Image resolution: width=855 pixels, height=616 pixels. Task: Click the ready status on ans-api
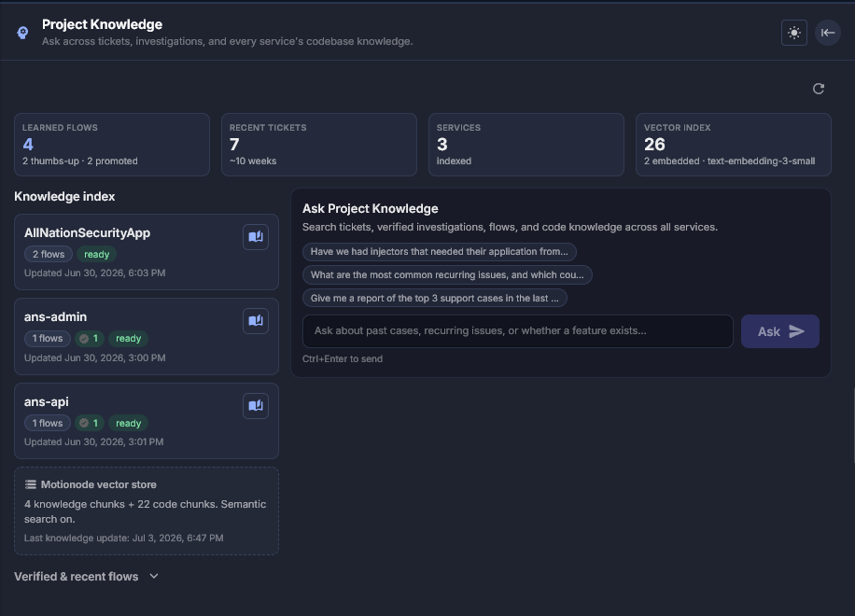tap(128, 423)
